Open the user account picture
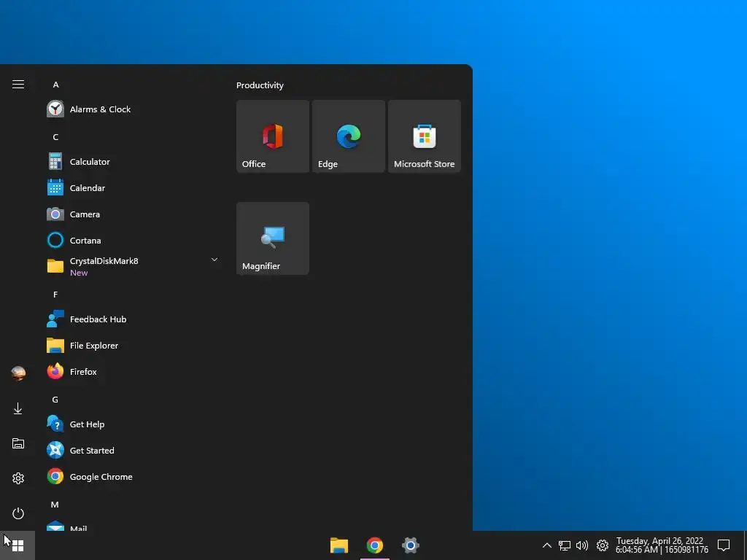 click(x=18, y=373)
